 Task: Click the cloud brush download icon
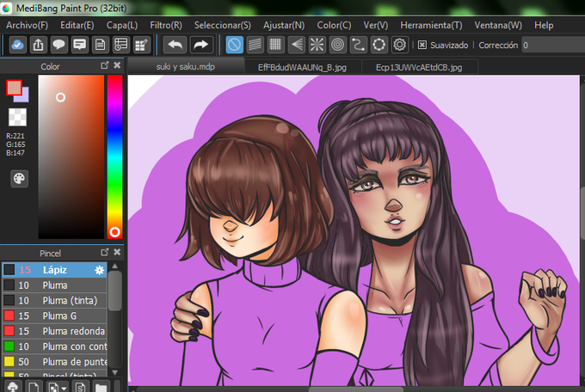tap(13, 386)
